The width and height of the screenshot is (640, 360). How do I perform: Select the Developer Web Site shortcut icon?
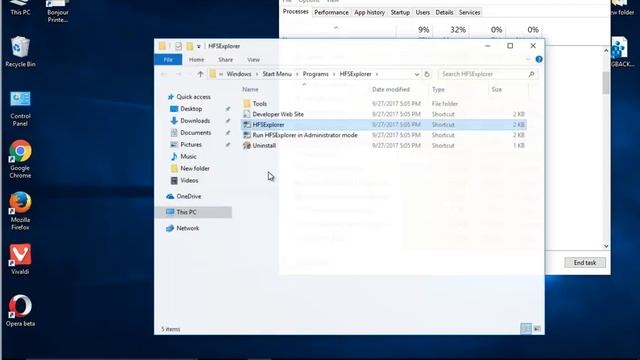coord(247,114)
